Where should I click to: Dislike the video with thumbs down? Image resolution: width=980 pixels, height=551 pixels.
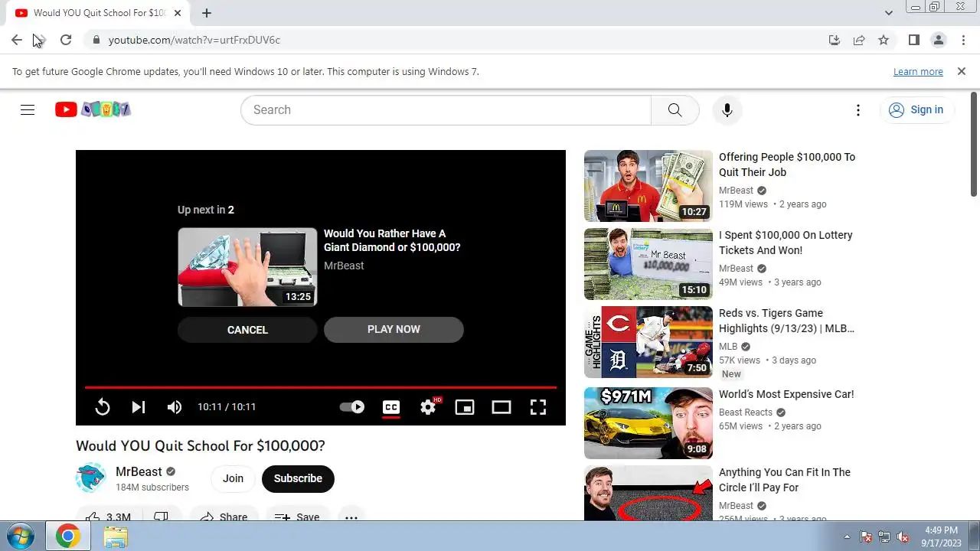click(x=161, y=517)
